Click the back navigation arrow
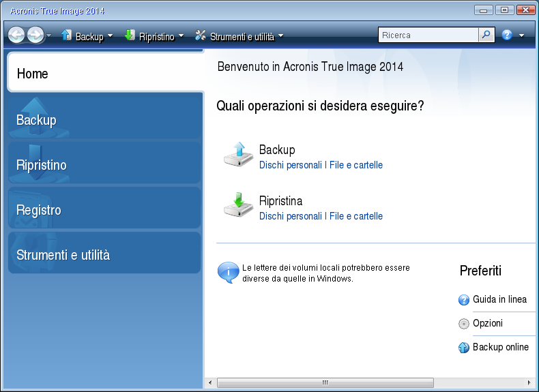This screenshot has height=392, width=539. coord(16,35)
